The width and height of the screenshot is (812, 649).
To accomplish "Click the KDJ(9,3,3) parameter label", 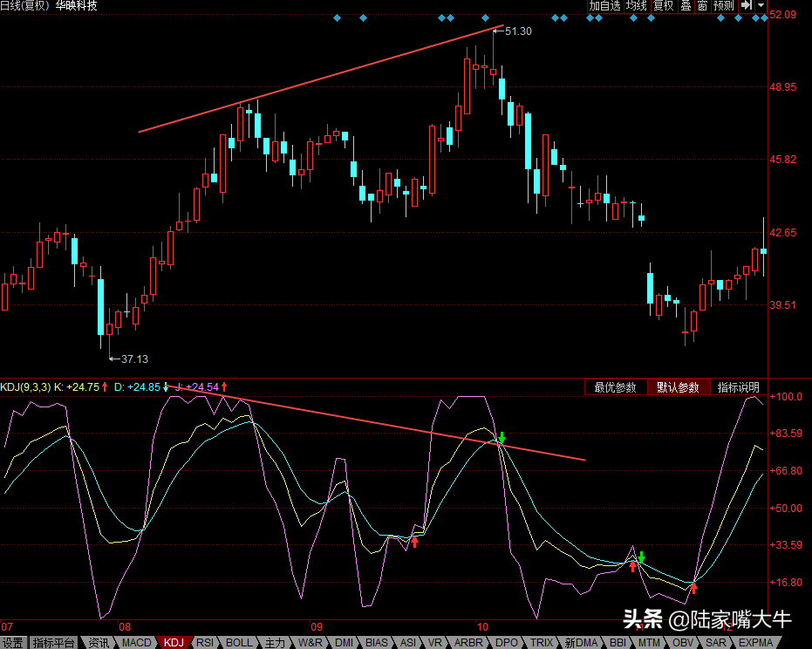I will [x=25, y=387].
